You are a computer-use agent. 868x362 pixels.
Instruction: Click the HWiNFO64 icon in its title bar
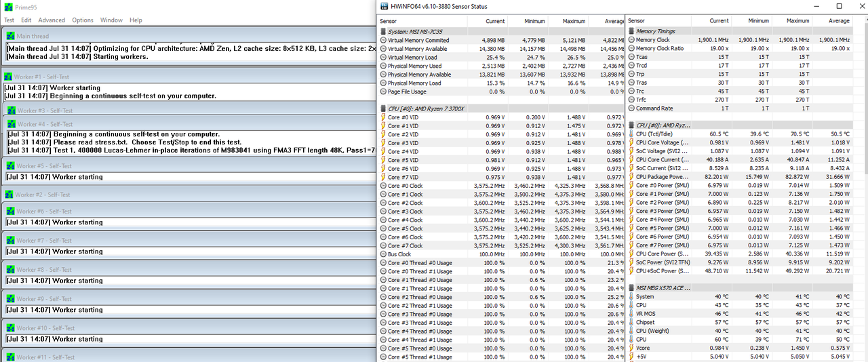point(383,6)
